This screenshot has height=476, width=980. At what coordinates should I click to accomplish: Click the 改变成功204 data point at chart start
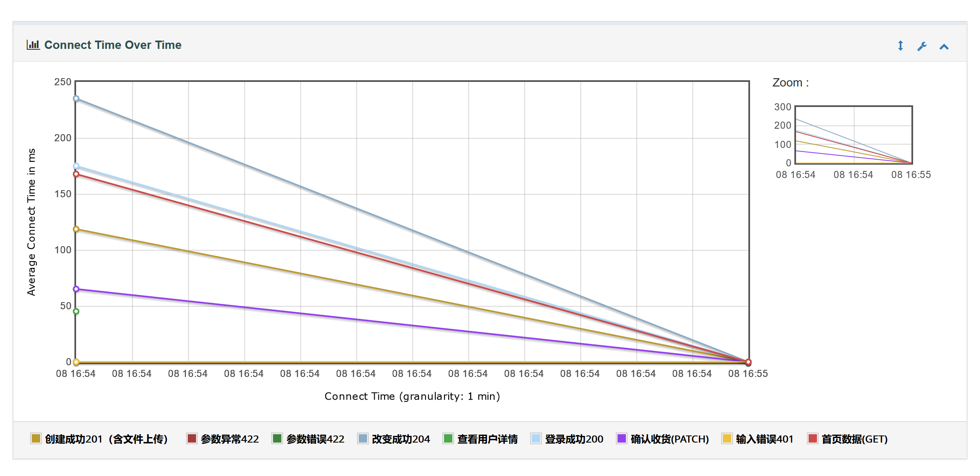click(76, 99)
